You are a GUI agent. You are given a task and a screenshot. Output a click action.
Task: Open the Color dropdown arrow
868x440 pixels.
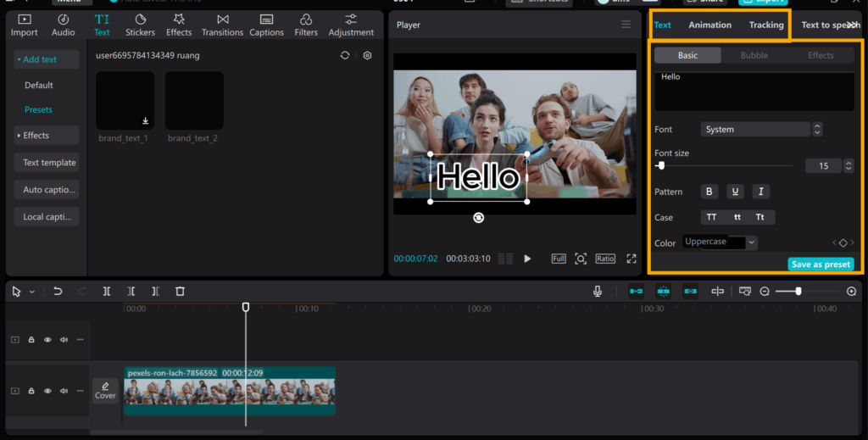[751, 242]
